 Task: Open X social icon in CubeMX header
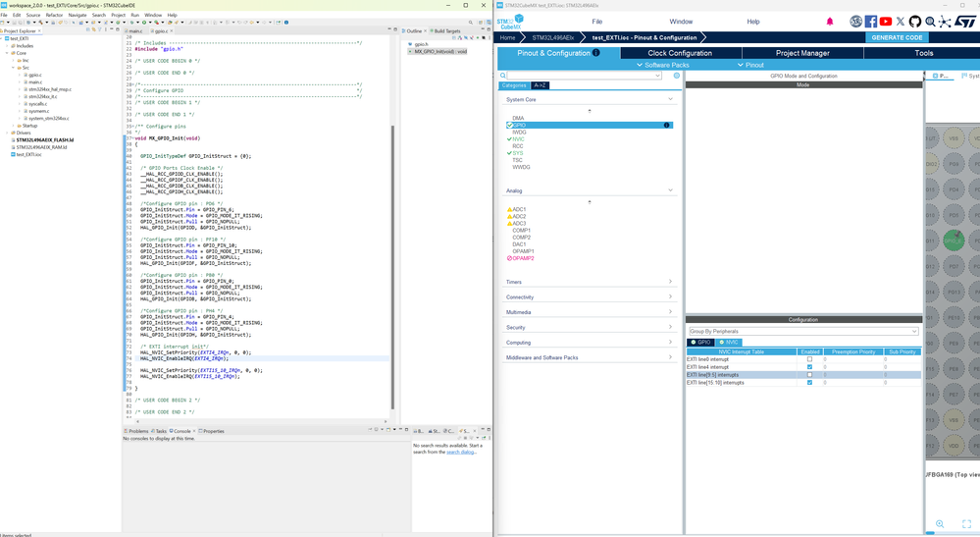coord(900,22)
